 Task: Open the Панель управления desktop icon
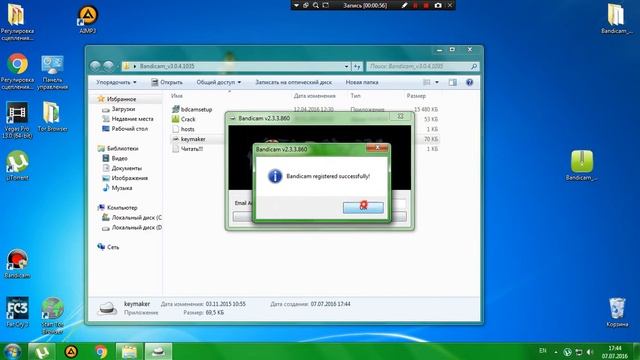point(52,72)
